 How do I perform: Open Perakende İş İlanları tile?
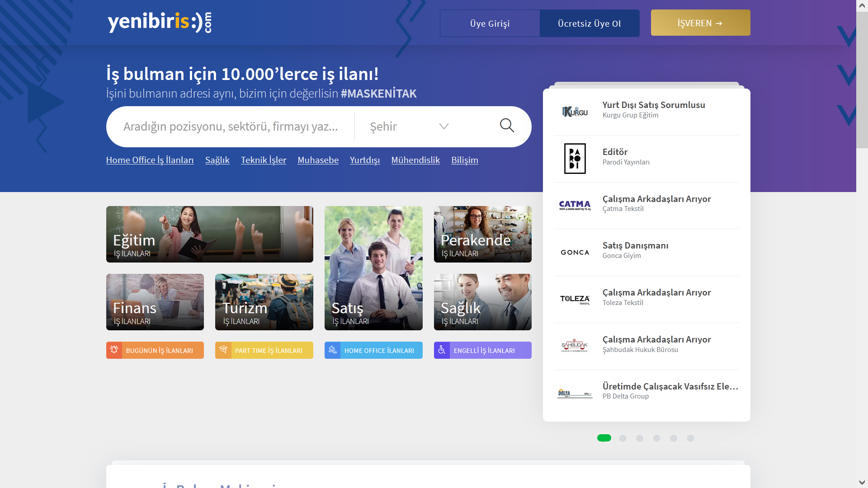[x=482, y=234]
